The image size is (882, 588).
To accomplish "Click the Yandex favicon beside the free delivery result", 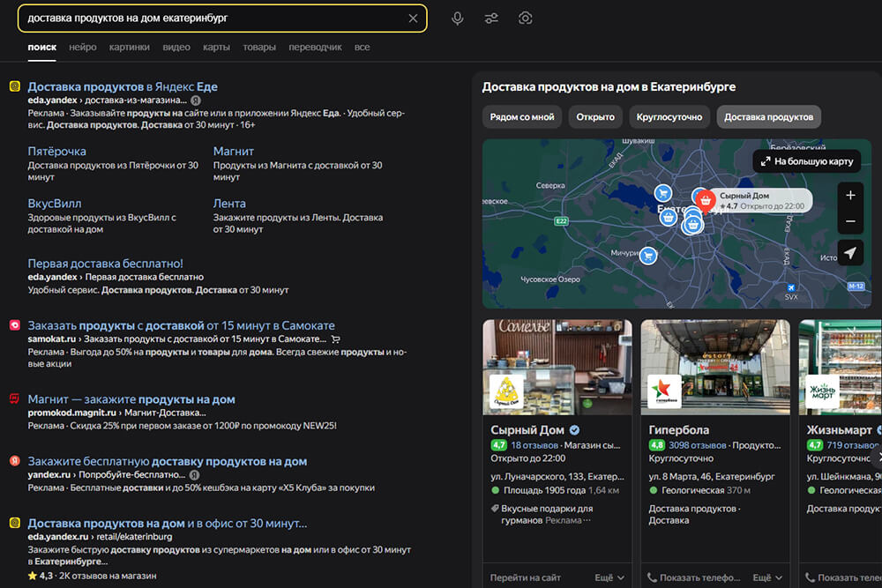I will (15, 460).
